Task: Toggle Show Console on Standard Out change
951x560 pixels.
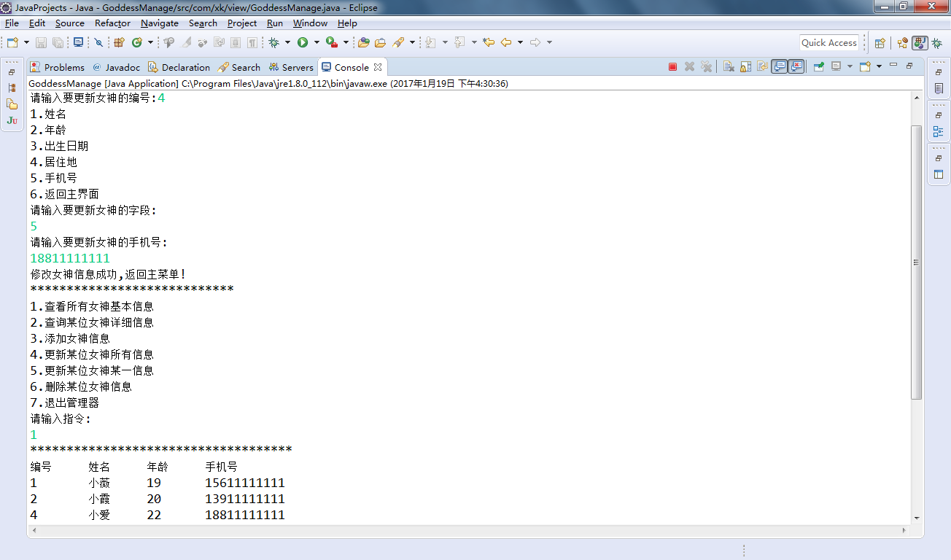Action: click(x=780, y=66)
